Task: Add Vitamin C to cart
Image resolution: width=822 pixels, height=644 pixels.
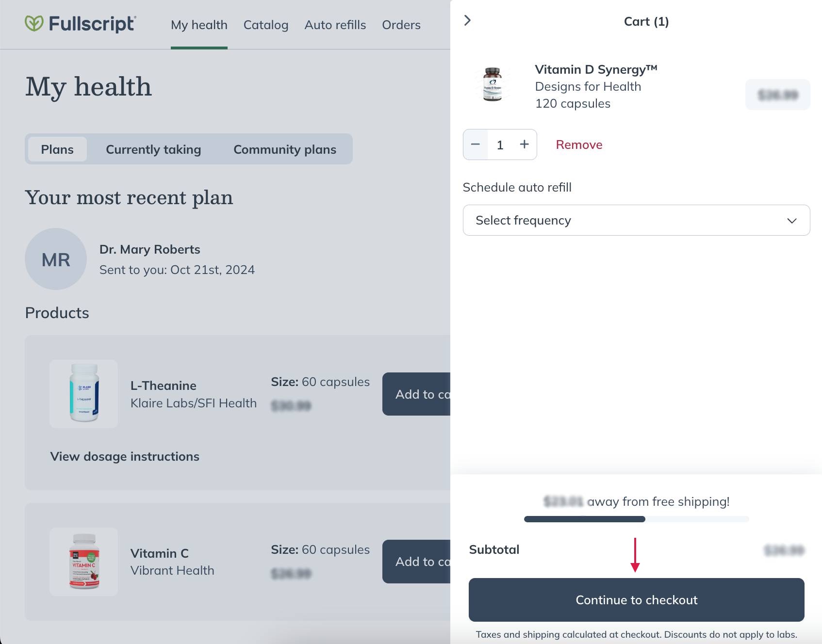Action: pyautogui.click(x=416, y=562)
